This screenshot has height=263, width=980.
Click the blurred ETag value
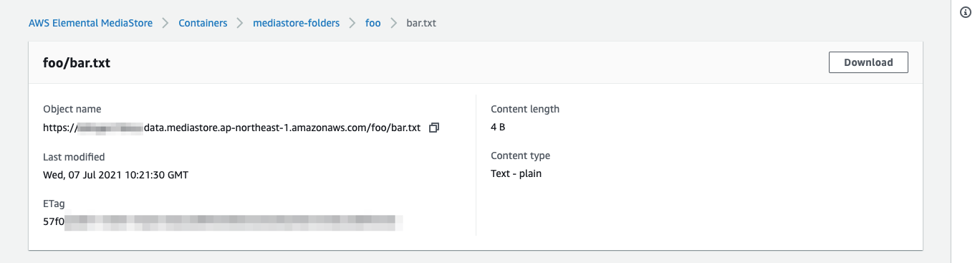pyautogui.click(x=223, y=221)
